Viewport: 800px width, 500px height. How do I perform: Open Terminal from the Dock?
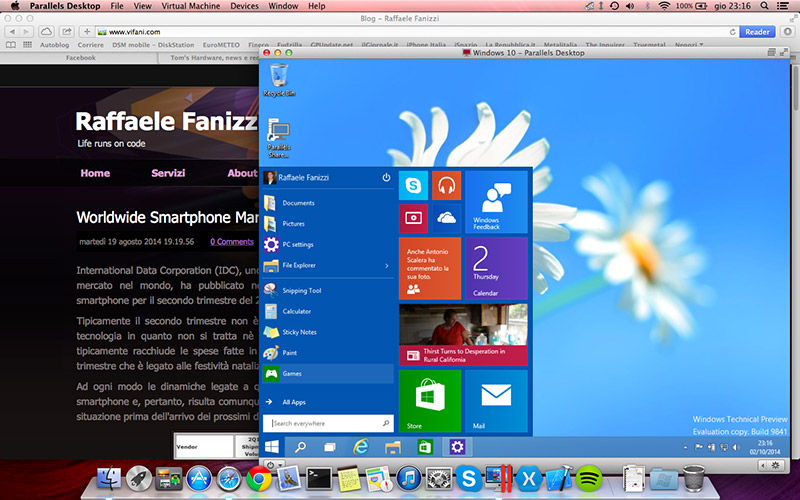coord(319,479)
